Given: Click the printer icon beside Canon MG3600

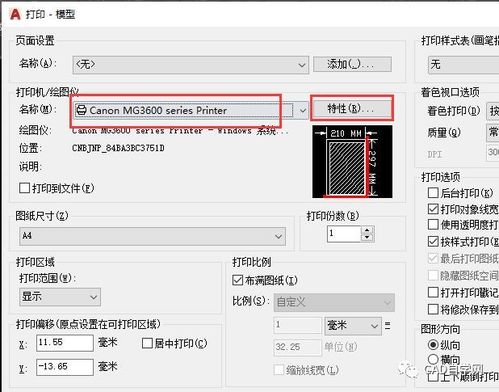Looking at the screenshot, I should tap(81, 110).
